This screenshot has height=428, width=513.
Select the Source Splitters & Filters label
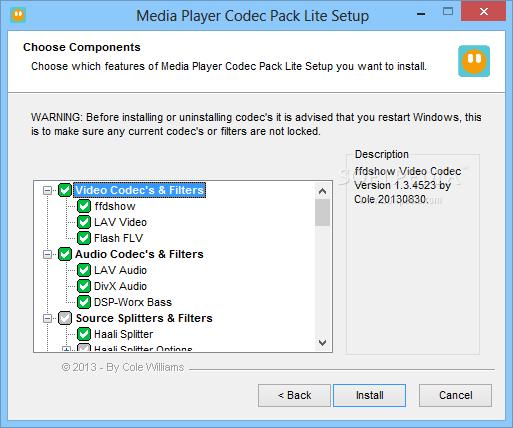point(144,318)
